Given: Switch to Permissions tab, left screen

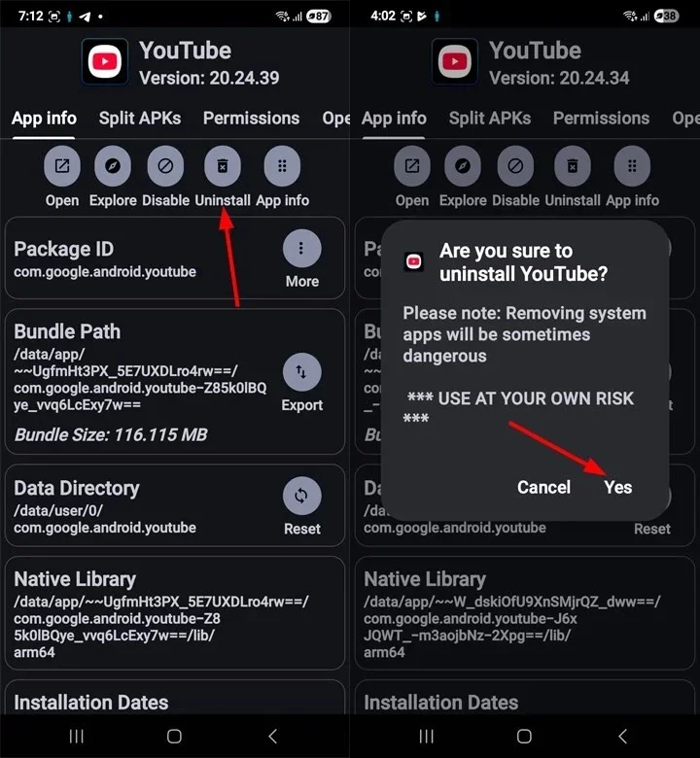Looking at the screenshot, I should (x=251, y=119).
